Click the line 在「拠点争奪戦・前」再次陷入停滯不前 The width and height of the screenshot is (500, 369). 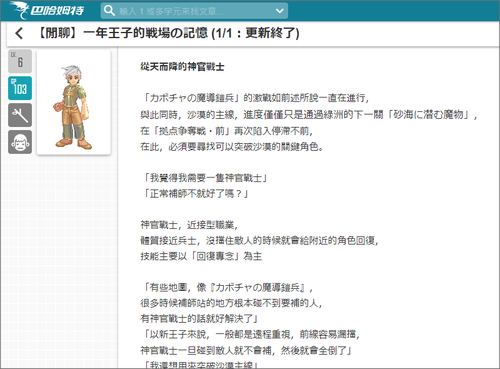pyautogui.click(x=227, y=131)
